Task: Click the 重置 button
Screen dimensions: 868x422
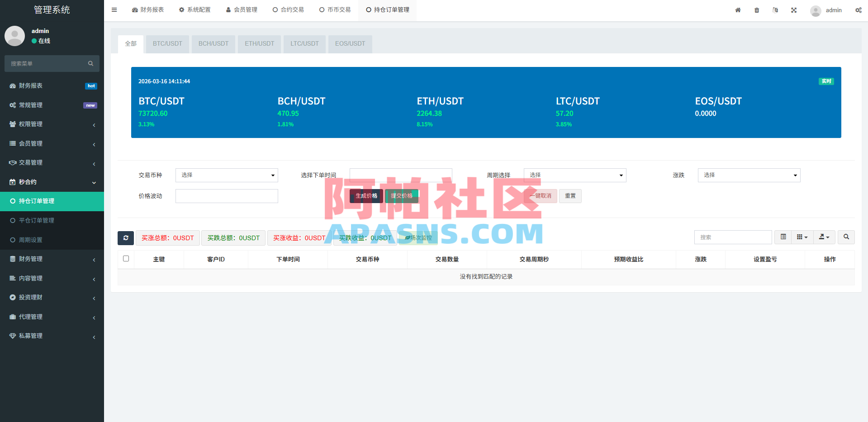Action: [x=570, y=196]
